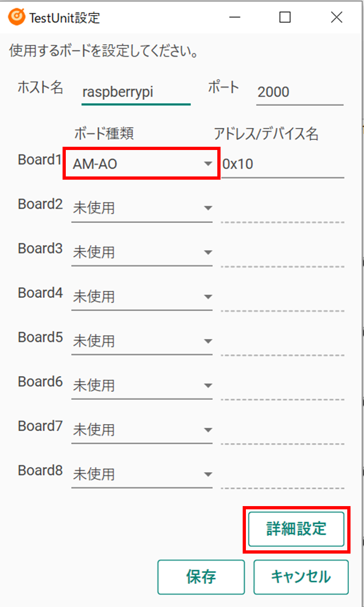Click Board1 address field showing 0x10

[x=283, y=164]
